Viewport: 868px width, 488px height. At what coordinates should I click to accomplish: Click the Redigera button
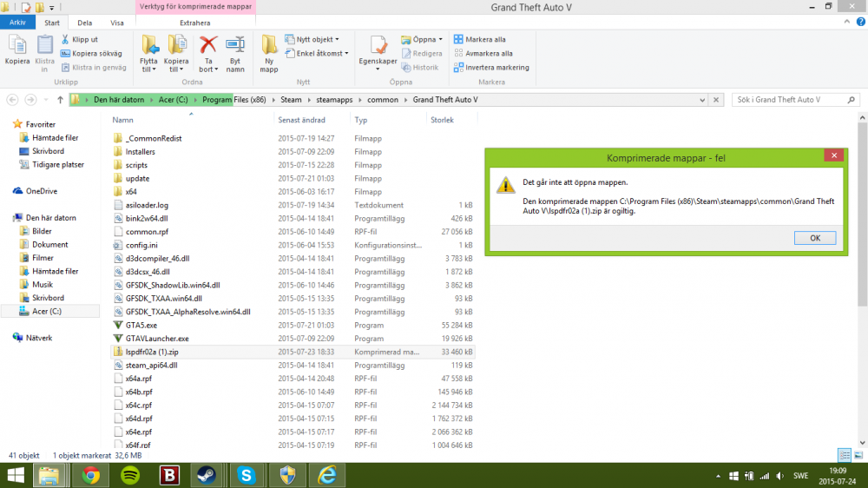coord(422,53)
